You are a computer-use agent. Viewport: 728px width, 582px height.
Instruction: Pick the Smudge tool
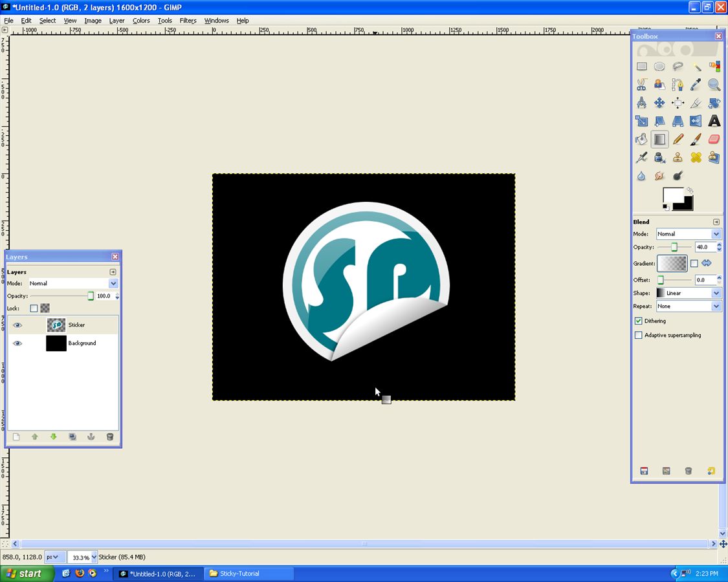(659, 176)
